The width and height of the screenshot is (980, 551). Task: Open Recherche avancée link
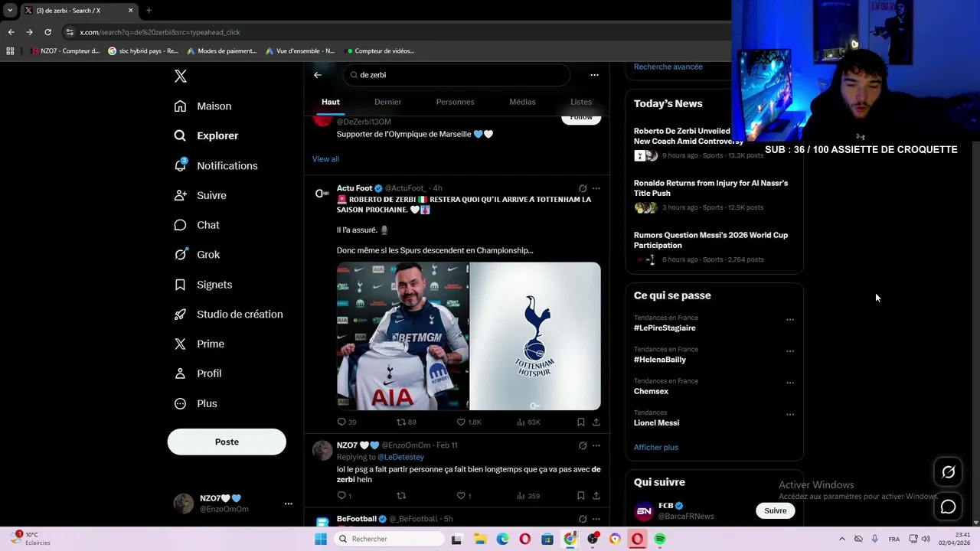point(668,67)
